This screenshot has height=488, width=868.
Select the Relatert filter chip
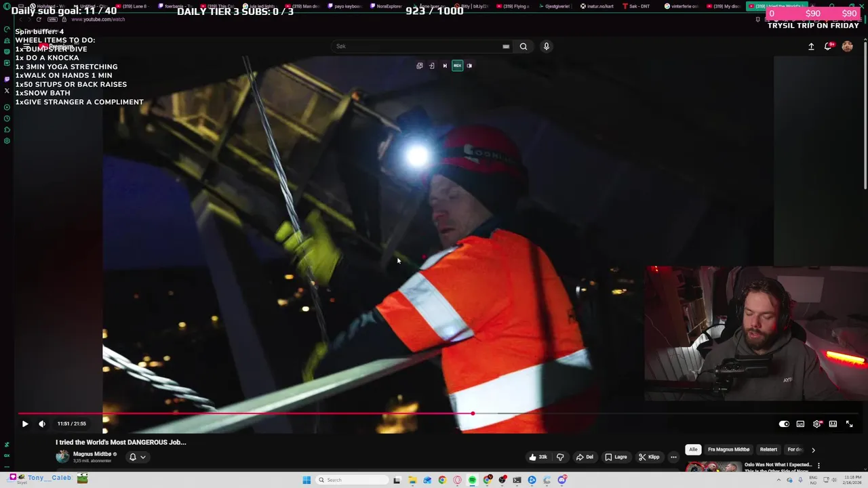(768, 449)
